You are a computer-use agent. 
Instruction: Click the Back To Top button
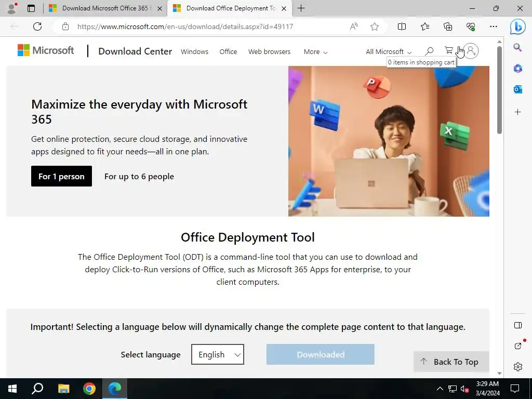tap(451, 362)
